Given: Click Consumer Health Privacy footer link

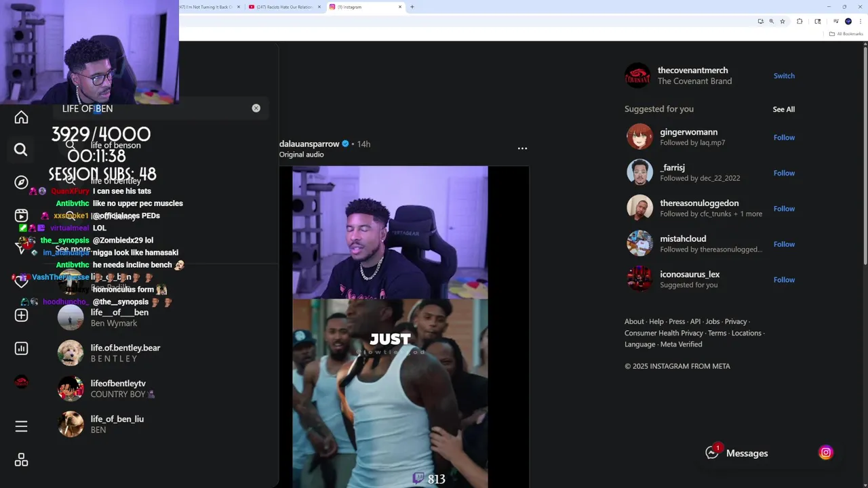Looking at the screenshot, I should [x=663, y=333].
